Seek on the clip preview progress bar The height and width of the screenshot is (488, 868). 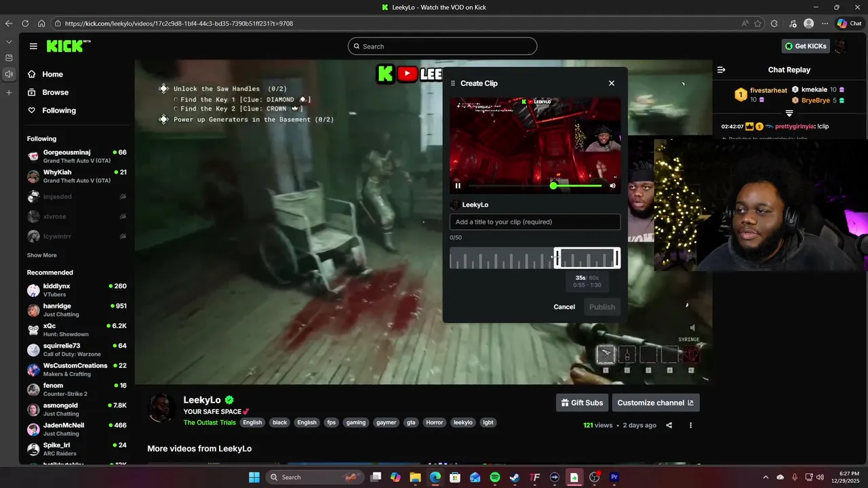point(535,186)
